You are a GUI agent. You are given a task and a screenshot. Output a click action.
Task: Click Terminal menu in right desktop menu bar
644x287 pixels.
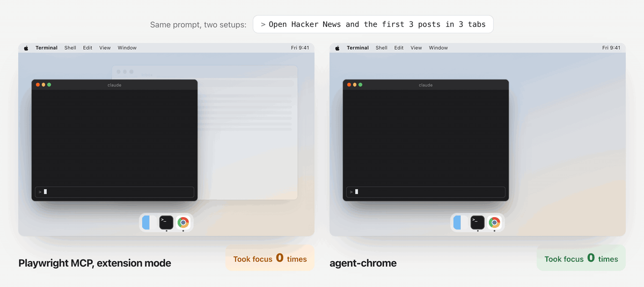click(358, 48)
